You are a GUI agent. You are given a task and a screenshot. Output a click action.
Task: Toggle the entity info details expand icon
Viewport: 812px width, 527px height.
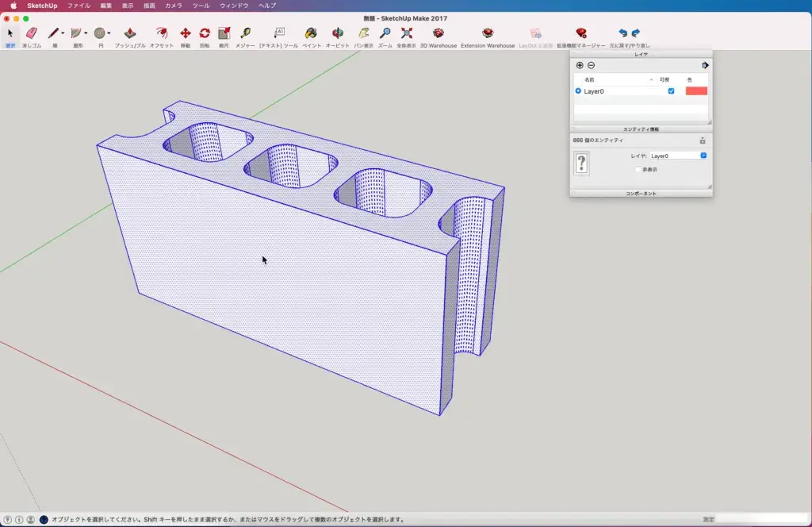pos(703,141)
